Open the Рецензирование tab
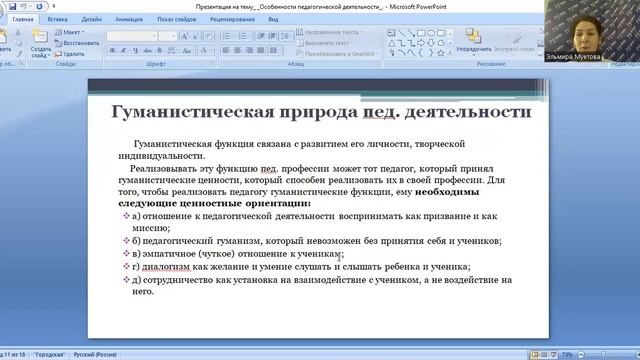Image resolution: width=640 pixels, height=360 pixels. click(232, 19)
